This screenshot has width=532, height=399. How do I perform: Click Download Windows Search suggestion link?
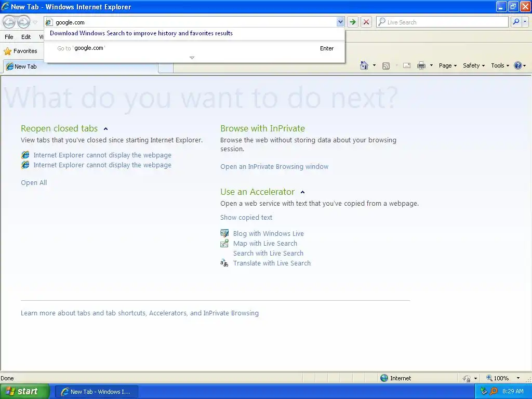141,33
